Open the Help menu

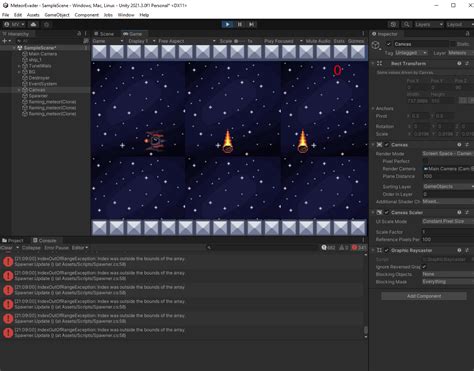click(144, 15)
